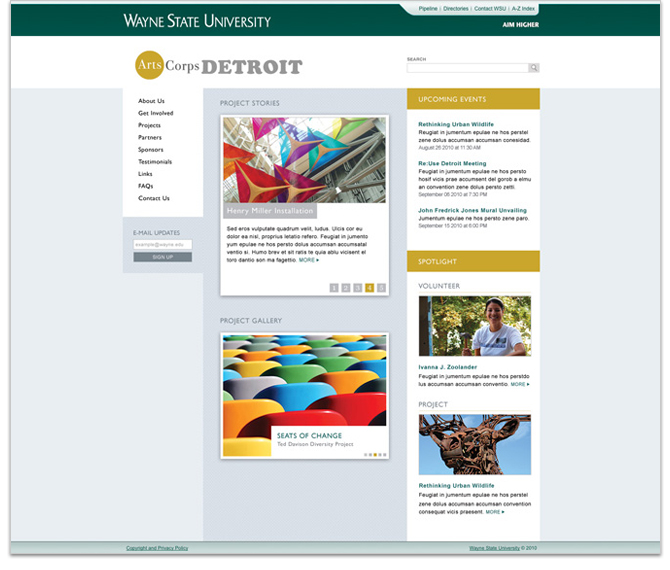Open the Sponsors nav item

(x=150, y=150)
